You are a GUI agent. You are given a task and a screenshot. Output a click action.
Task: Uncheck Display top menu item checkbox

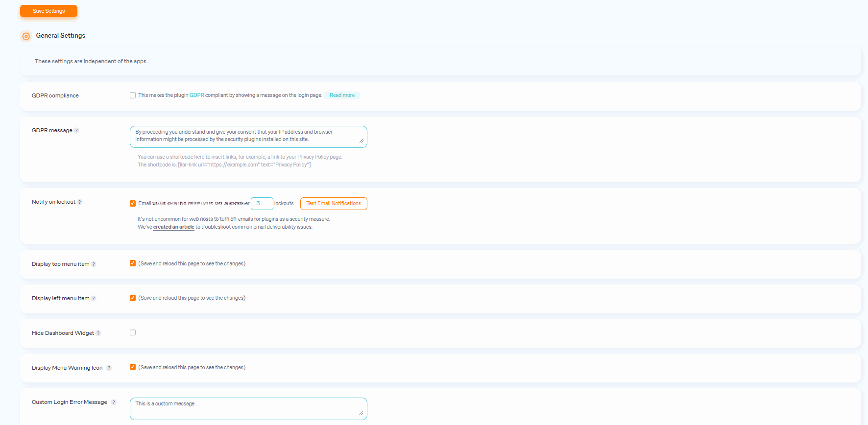tap(133, 263)
